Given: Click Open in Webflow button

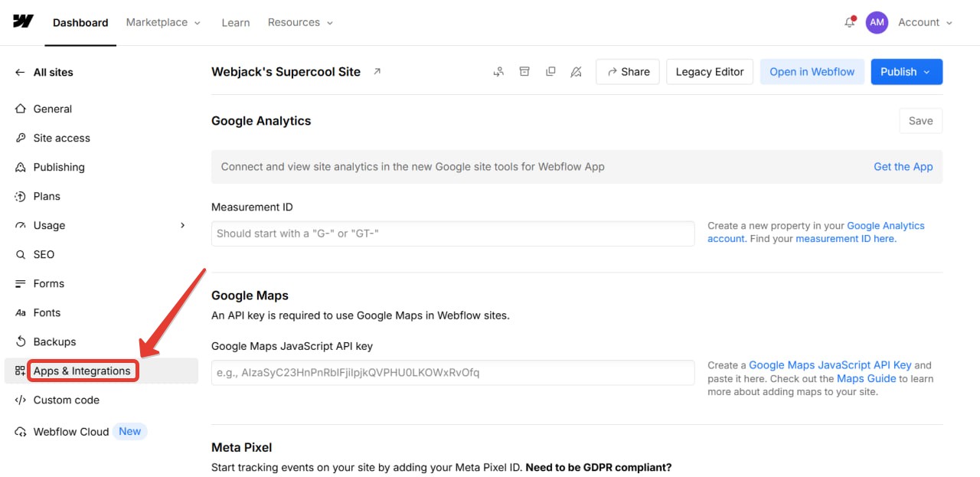Looking at the screenshot, I should (812, 71).
